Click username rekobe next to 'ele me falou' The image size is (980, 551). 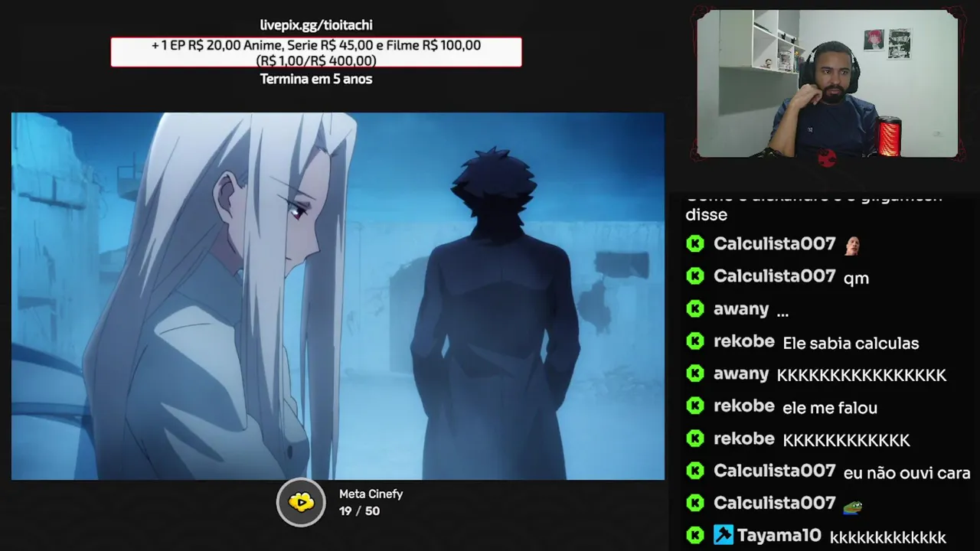tap(744, 406)
